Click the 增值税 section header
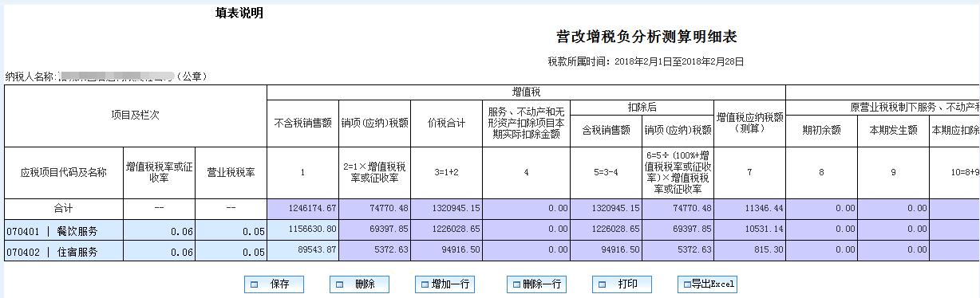The height and width of the screenshot is (298, 980). 526,92
